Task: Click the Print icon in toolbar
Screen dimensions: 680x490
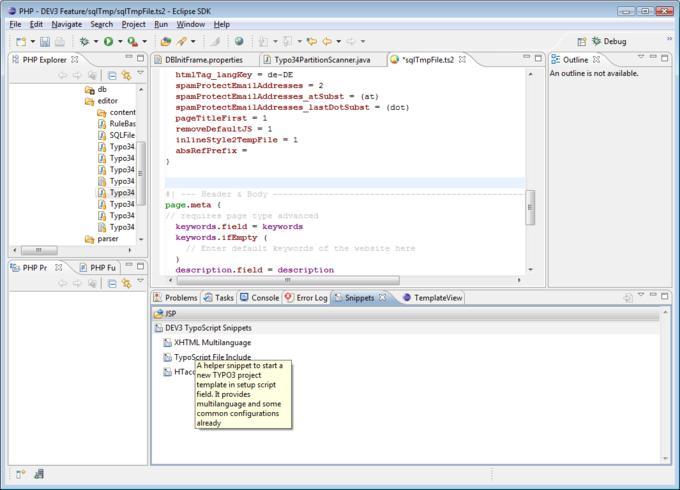Action: click(60, 42)
